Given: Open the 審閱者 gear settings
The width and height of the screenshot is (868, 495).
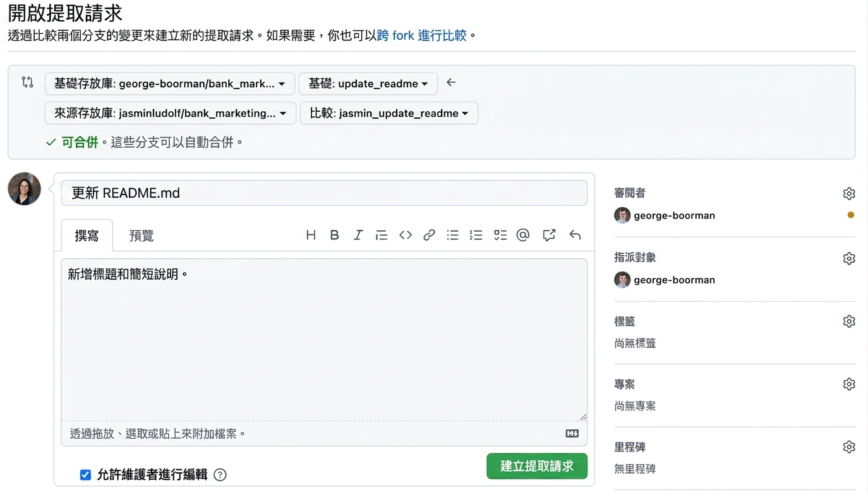Looking at the screenshot, I should (x=849, y=193).
